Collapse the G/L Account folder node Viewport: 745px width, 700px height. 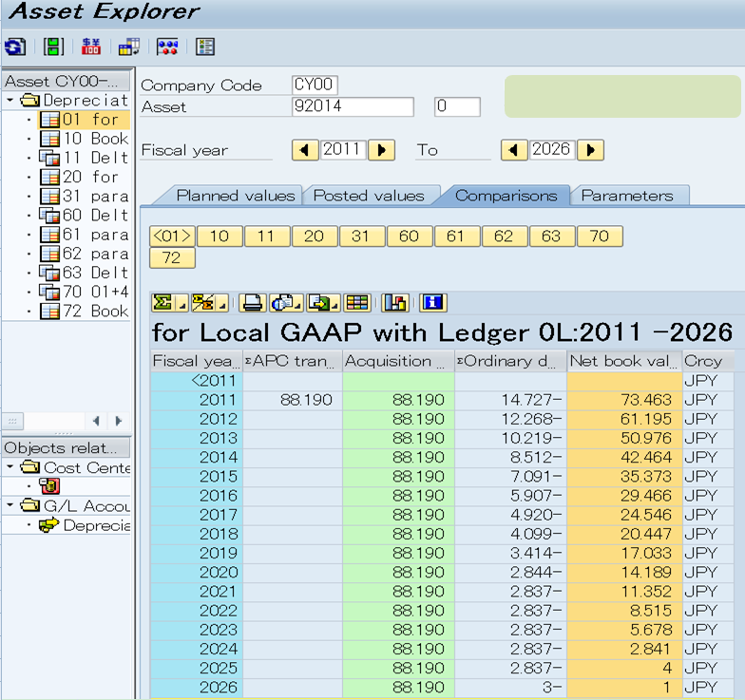pyautogui.click(x=10, y=505)
